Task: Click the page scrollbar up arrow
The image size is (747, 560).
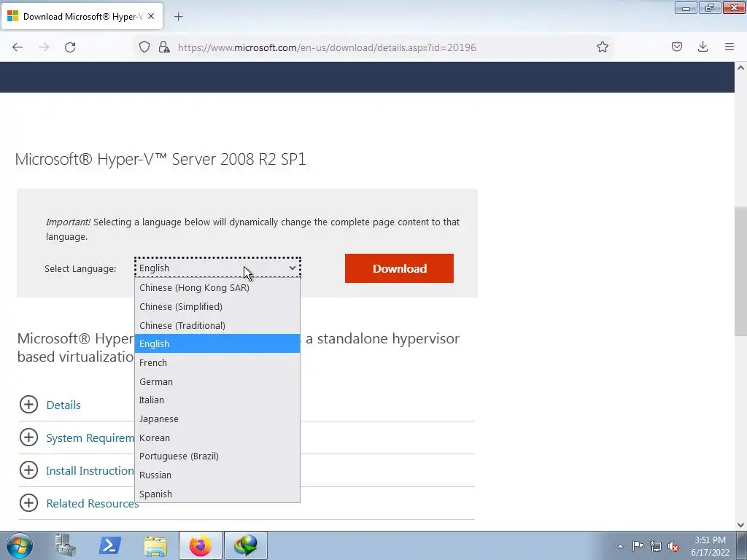Action: (x=740, y=68)
